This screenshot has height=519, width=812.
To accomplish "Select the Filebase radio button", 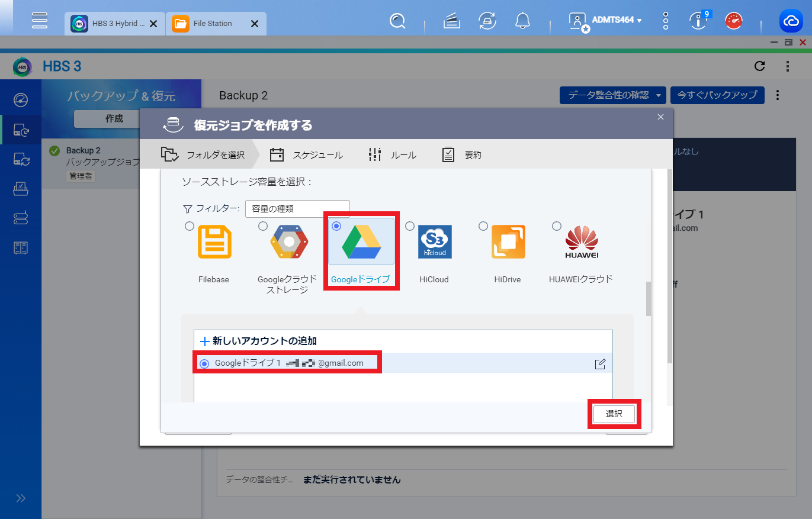I will (189, 226).
